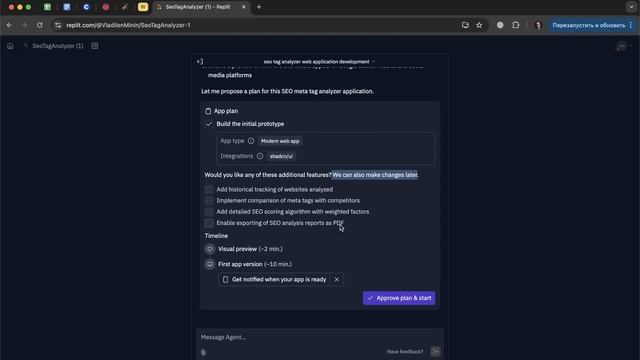
Task: Click the App plan clipboard icon
Action: (x=208, y=111)
